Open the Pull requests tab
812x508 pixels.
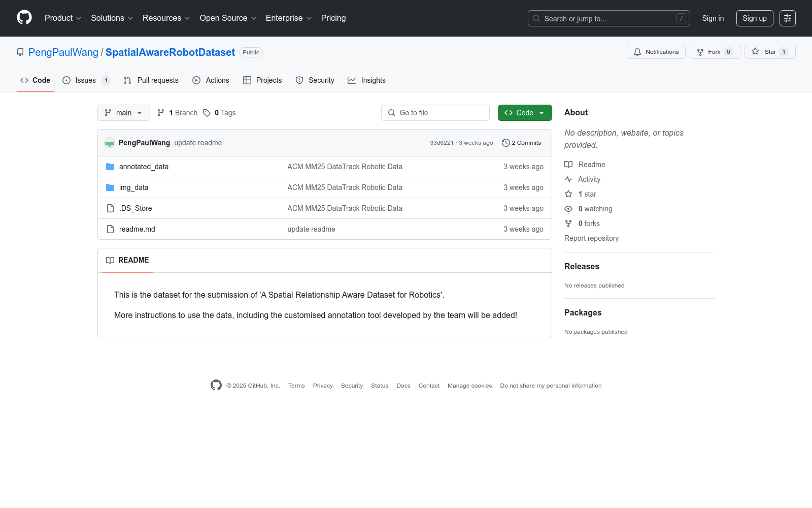pos(151,80)
